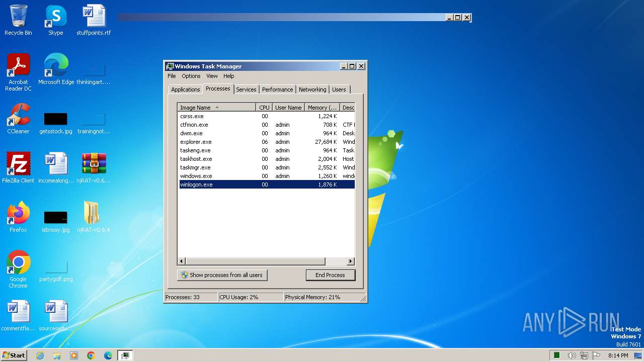Screen dimensions: 644x362
Task: Click the Action Center flag tray icon
Action: coord(597,355)
